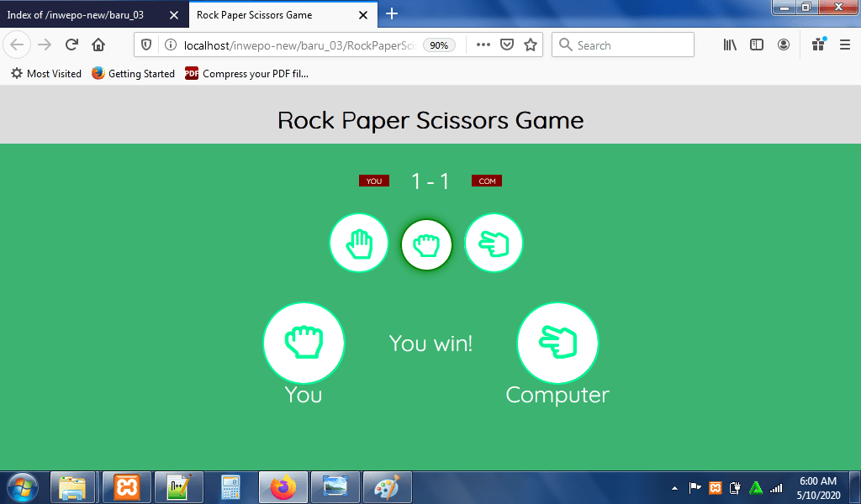The image size is (861, 504).
Task: Reset the 90% zoom level badge
Action: [x=439, y=45]
